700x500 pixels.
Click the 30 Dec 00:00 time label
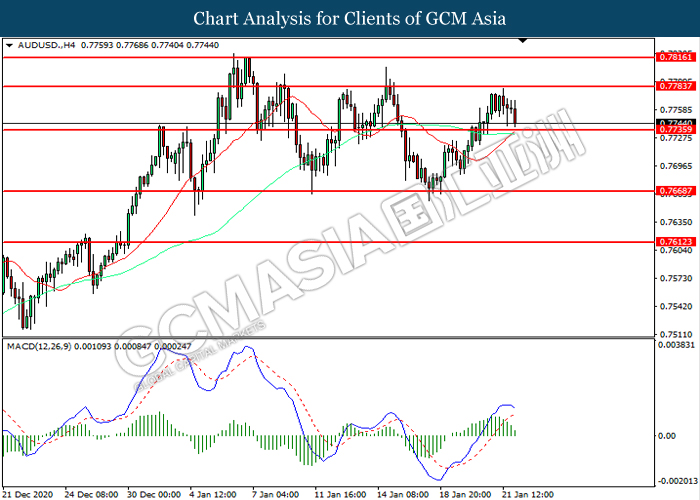click(x=154, y=495)
